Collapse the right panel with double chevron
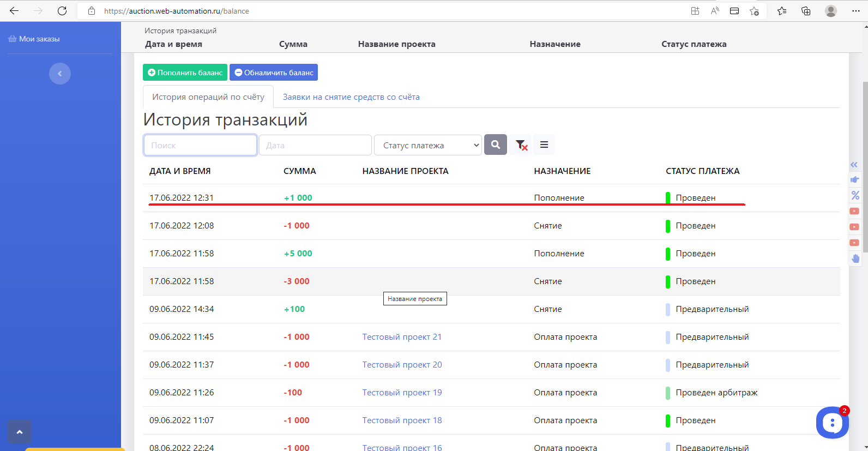Viewport: 868px width, 451px height. pyautogui.click(x=854, y=165)
